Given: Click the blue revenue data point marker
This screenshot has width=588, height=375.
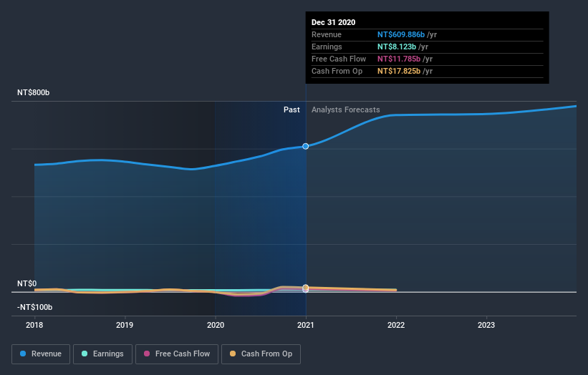Looking at the screenshot, I should click(306, 146).
